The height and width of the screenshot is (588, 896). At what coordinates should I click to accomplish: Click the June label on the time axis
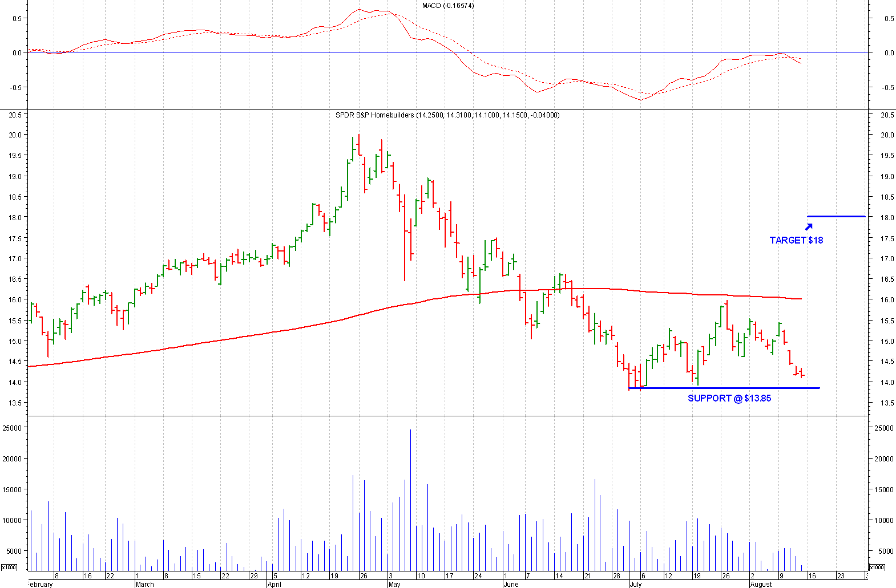point(511,584)
